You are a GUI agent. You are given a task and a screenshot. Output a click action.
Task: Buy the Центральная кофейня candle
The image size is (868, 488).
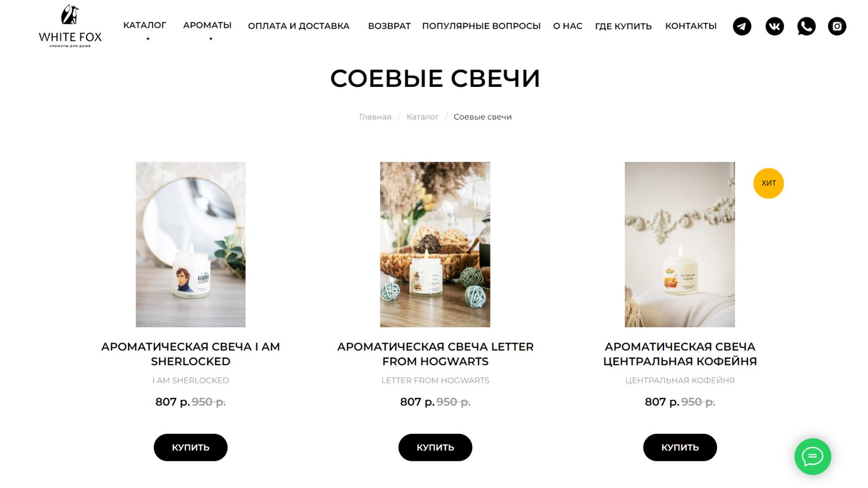point(680,447)
